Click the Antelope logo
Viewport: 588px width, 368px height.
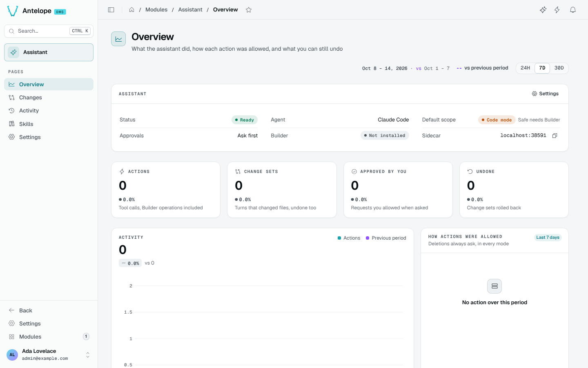(13, 11)
